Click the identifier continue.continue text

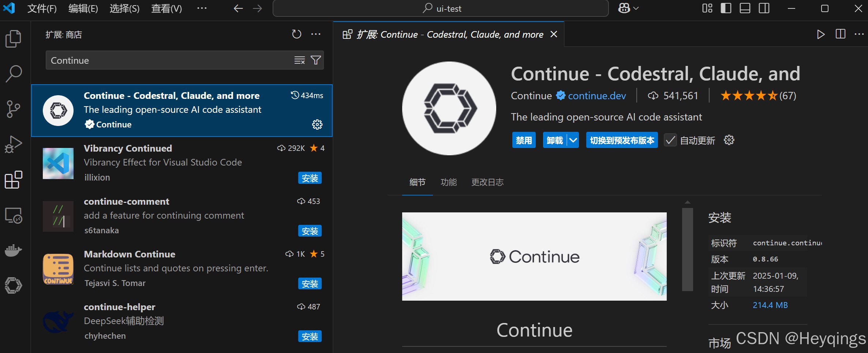point(787,243)
